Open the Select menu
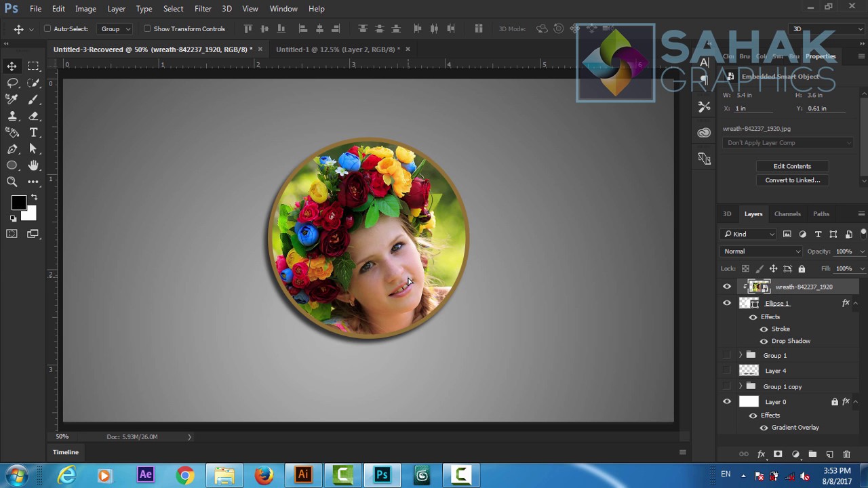This screenshot has height=488, width=868. pos(173,9)
